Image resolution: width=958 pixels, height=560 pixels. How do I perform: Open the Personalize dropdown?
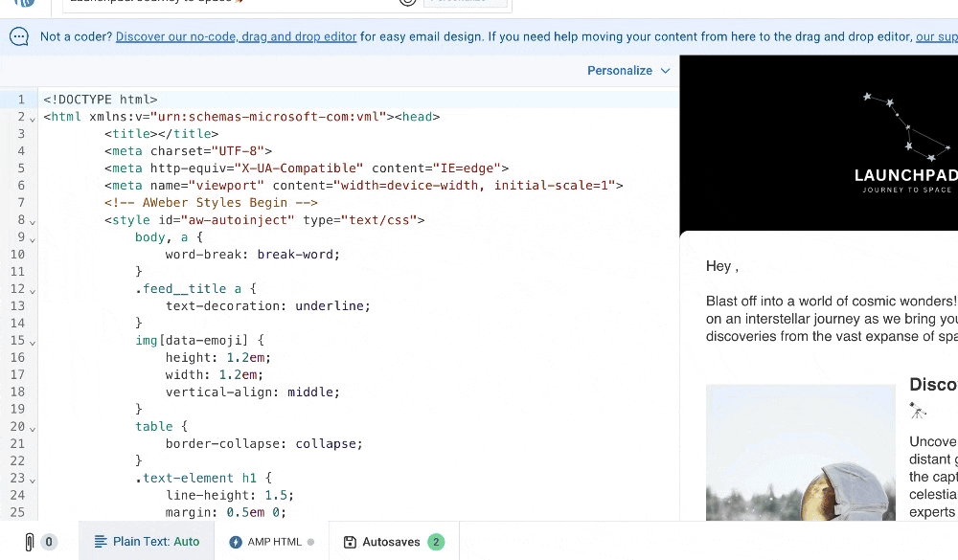[x=627, y=71]
